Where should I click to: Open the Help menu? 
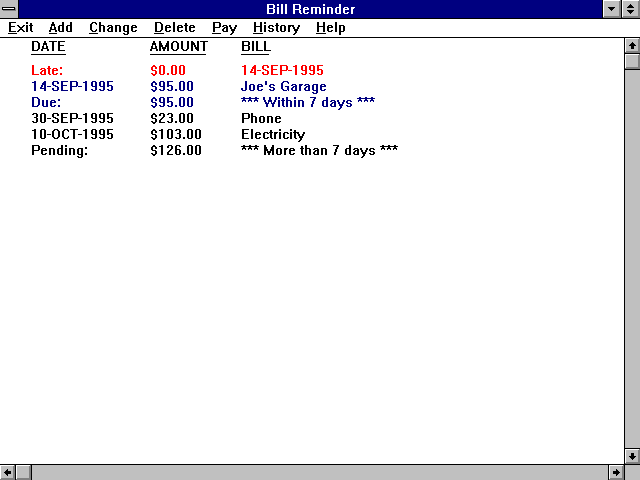331,28
